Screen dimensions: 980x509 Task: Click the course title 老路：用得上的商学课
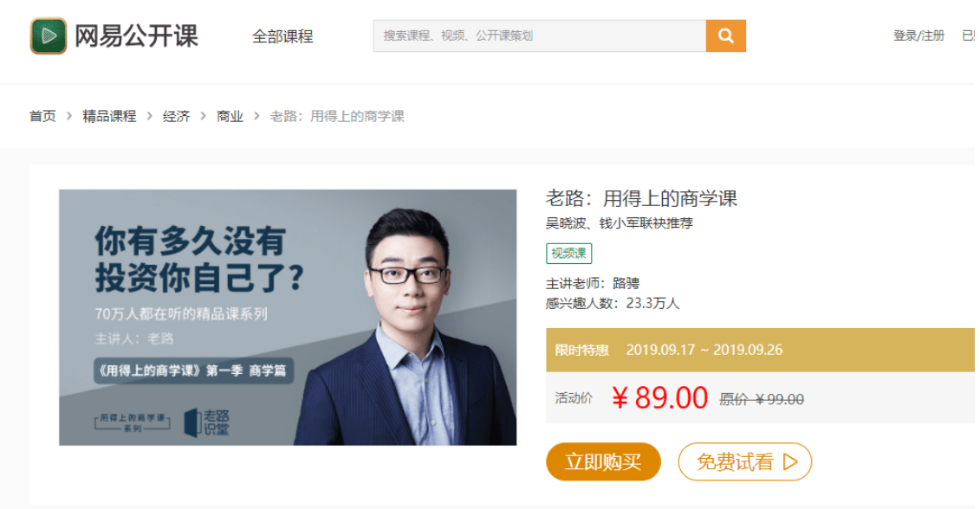641,198
